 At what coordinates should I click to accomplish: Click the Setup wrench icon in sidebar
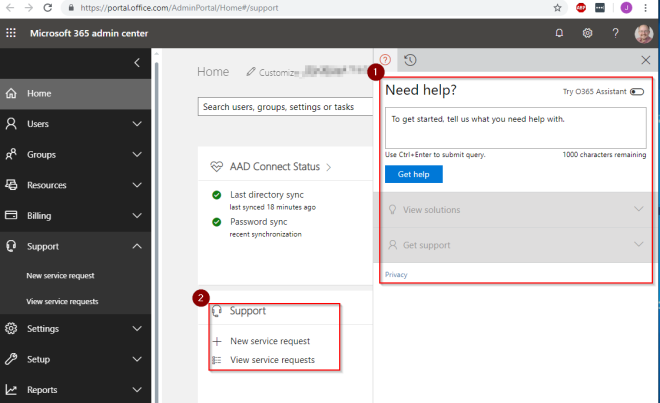[x=11, y=359]
